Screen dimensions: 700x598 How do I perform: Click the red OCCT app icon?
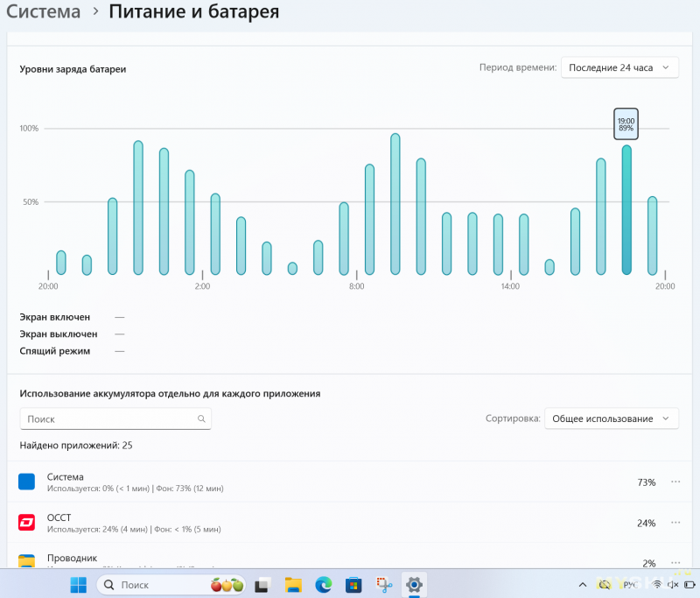click(x=26, y=523)
